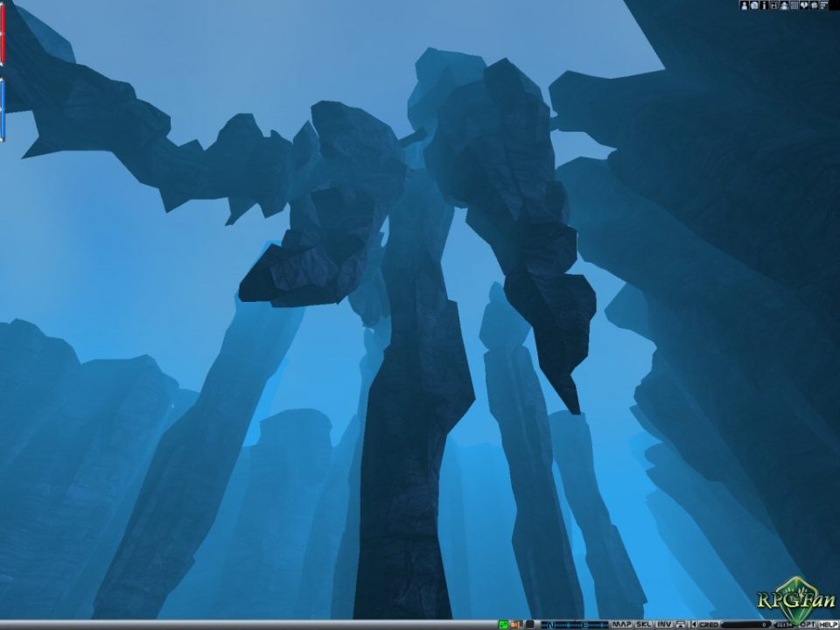This screenshot has height=630, width=840.
Task: Click the grid table icon at top right
Action: (794, 5)
